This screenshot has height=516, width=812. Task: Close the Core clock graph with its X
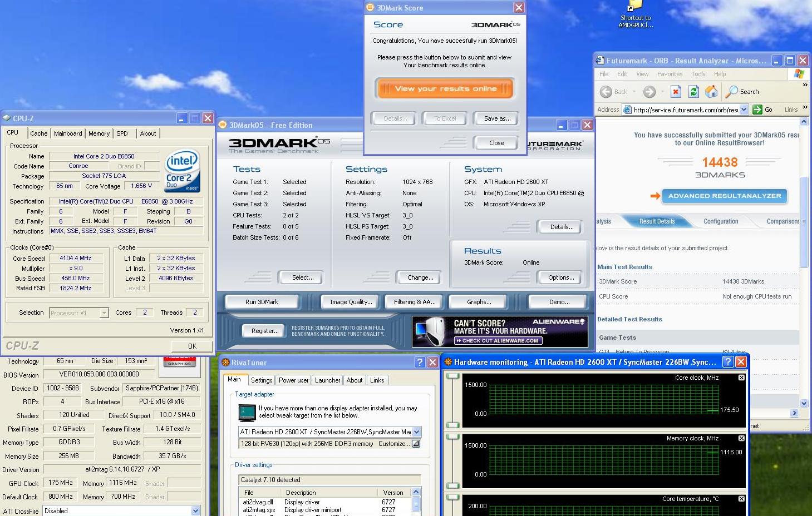pos(741,378)
